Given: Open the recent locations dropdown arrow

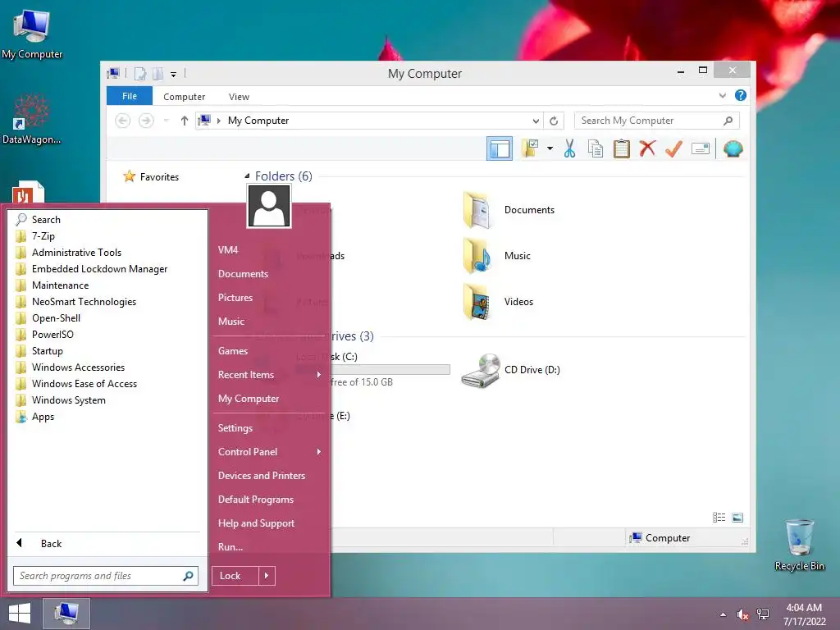Looking at the screenshot, I should click(x=166, y=121).
